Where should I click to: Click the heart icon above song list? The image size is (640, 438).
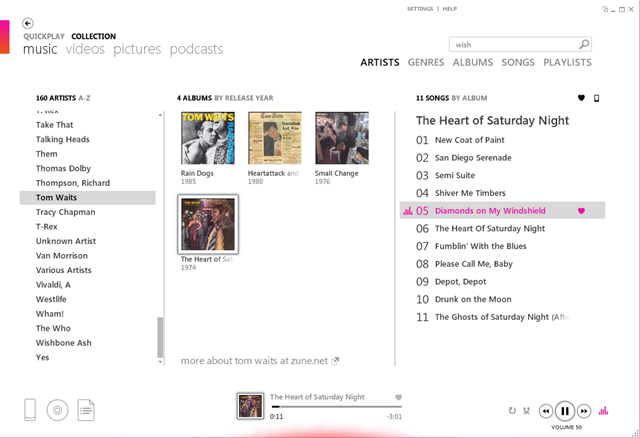(x=581, y=98)
